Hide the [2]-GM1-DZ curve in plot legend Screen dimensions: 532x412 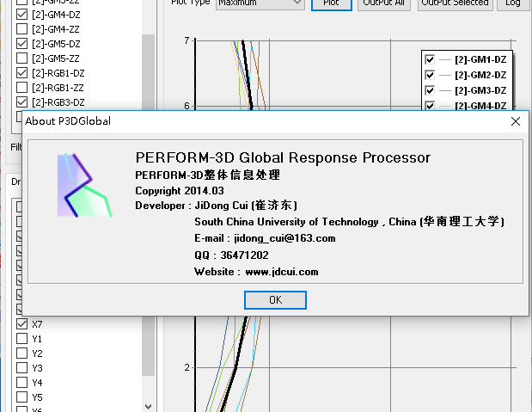pos(431,59)
